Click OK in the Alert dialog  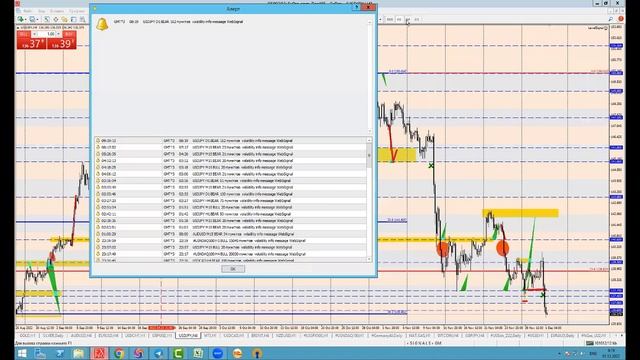click(233, 269)
